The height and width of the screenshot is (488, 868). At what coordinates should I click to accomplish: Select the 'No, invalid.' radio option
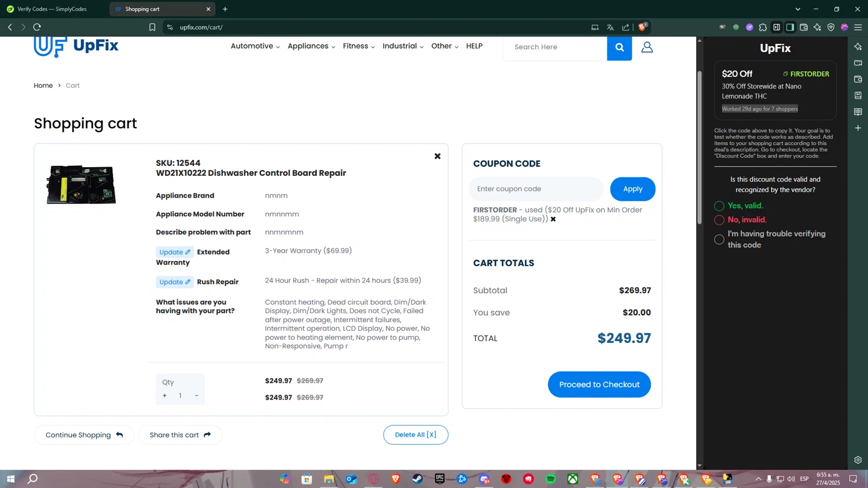(x=719, y=220)
